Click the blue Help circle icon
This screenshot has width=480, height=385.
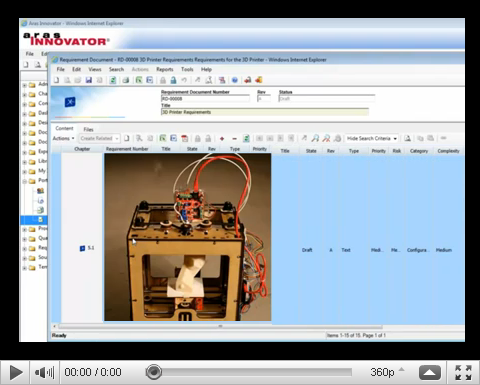[x=235, y=80]
